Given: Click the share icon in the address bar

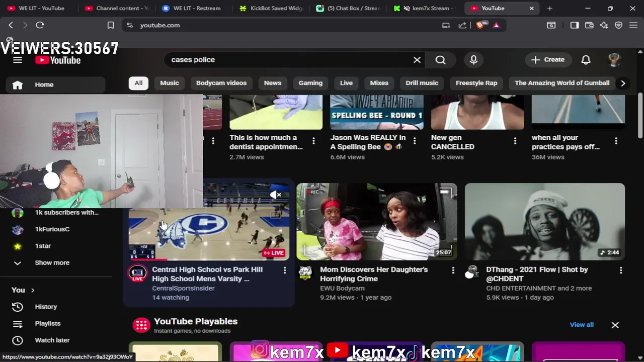Looking at the screenshot, I should (x=462, y=25).
